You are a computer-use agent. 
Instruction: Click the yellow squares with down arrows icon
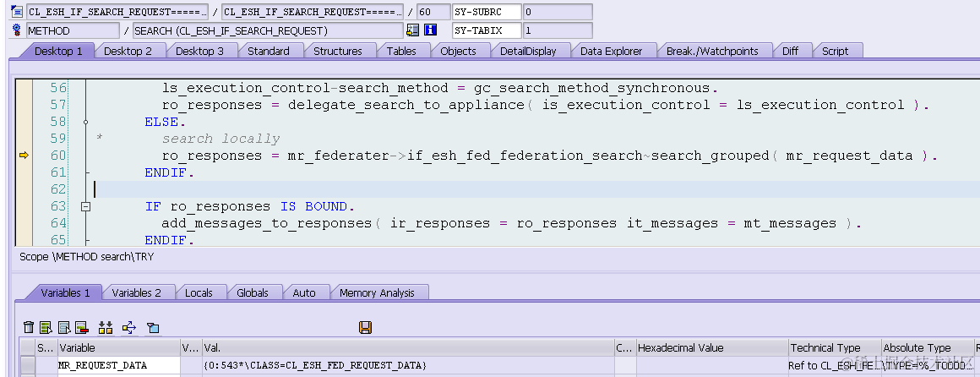click(105, 327)
